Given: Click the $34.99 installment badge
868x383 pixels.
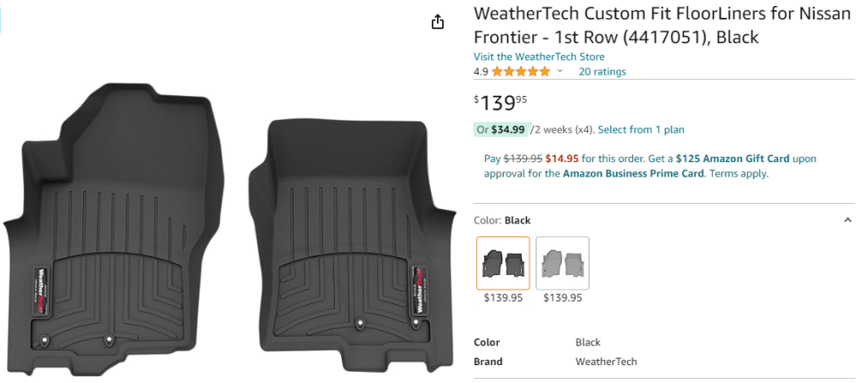Looking at the screenshot, I should coord(501,130).
